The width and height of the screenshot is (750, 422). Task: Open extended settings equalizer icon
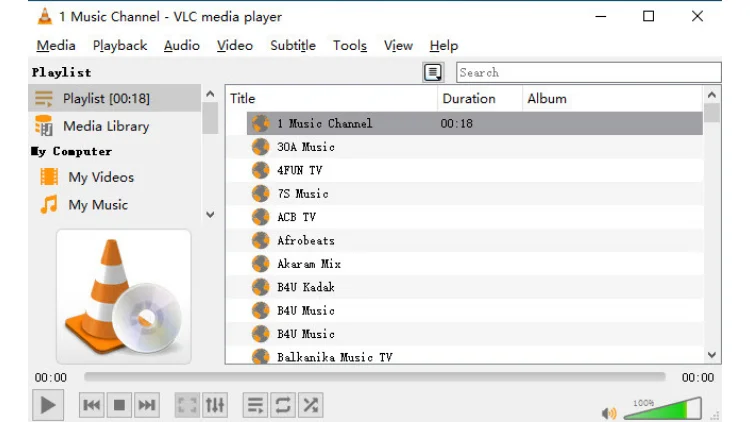point(215,405)
